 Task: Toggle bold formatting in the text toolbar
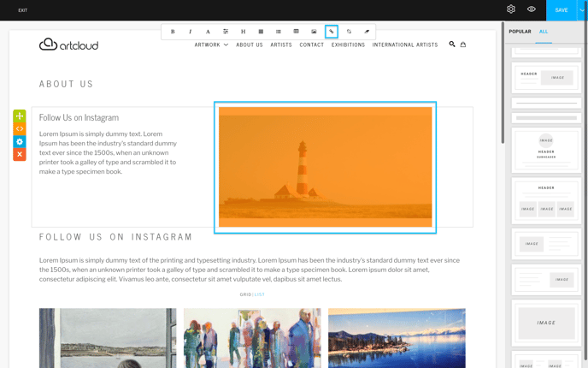click(173, 32)
